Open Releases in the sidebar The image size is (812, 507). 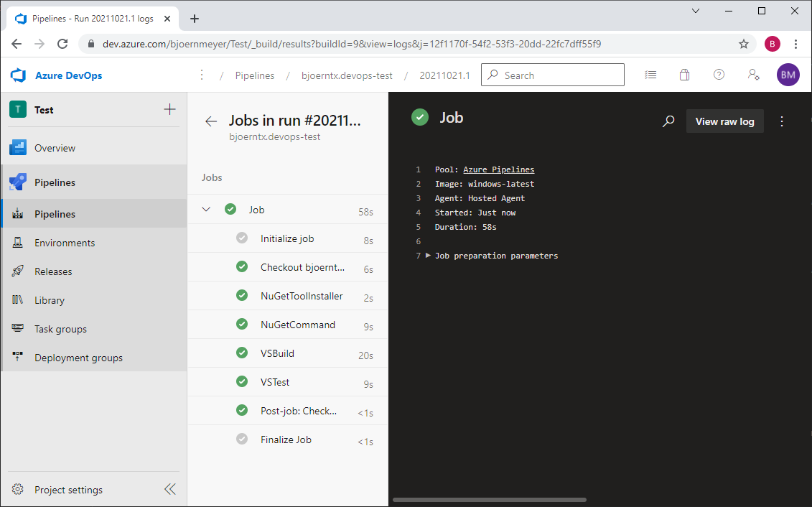94,271
